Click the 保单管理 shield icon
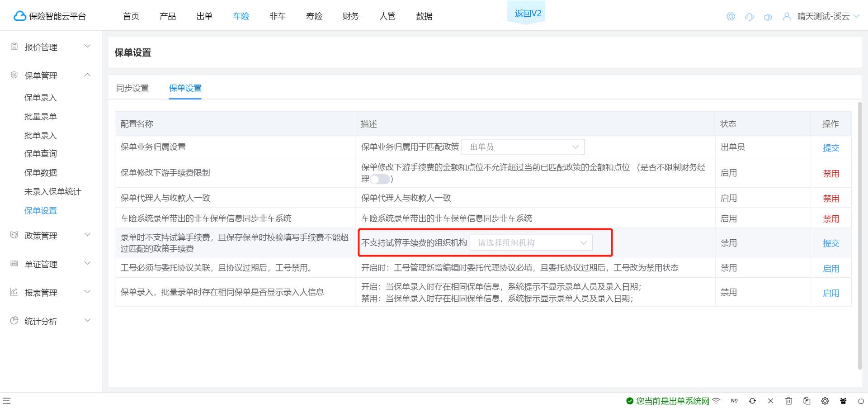Screen dimensions: 868x408 [14, 75]
